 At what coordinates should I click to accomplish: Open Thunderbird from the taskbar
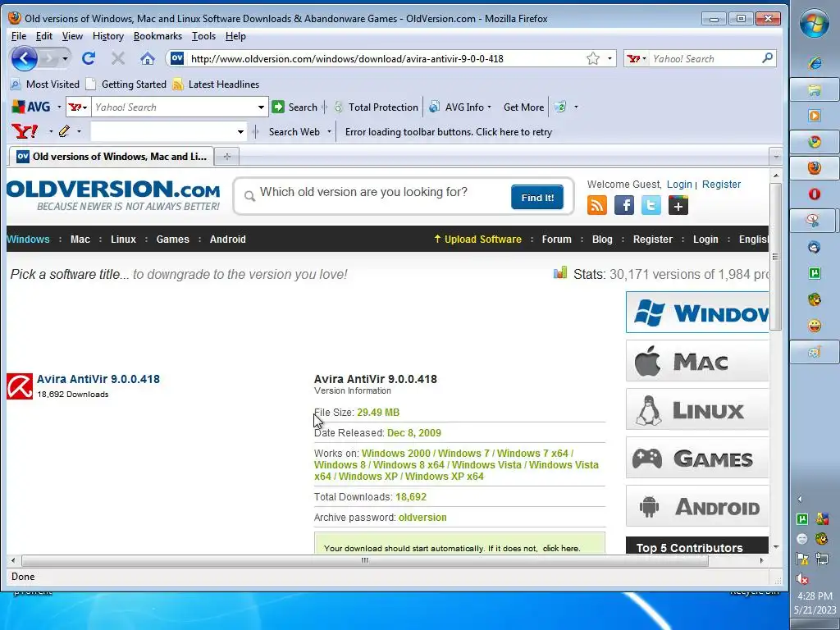(x=815, y=247)
